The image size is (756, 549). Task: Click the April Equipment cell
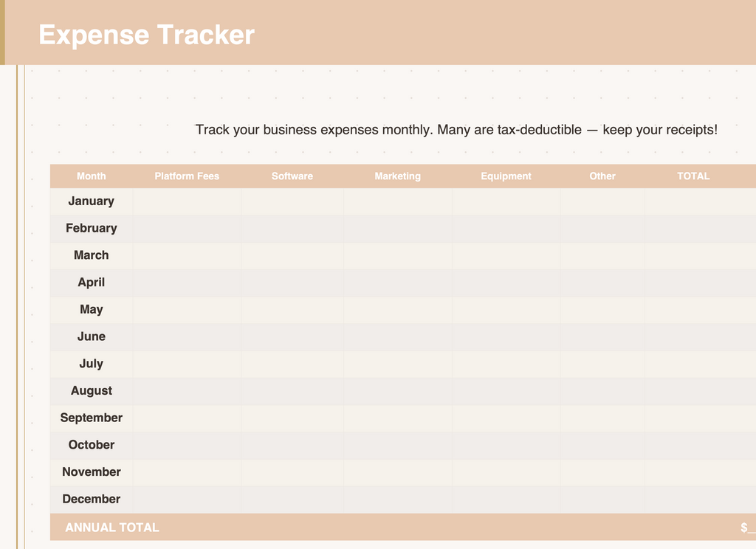coord(506,283)
